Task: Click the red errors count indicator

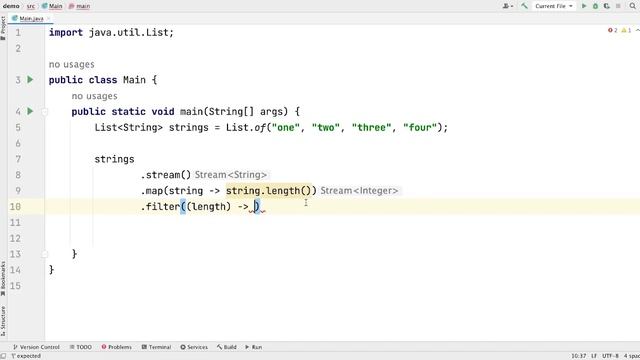Action: (613, 30)
